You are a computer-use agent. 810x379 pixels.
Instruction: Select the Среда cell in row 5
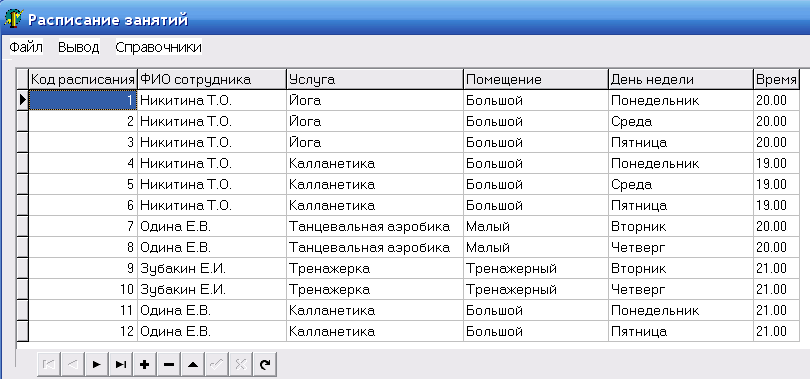pyautogui.click(x=681, y=184)
